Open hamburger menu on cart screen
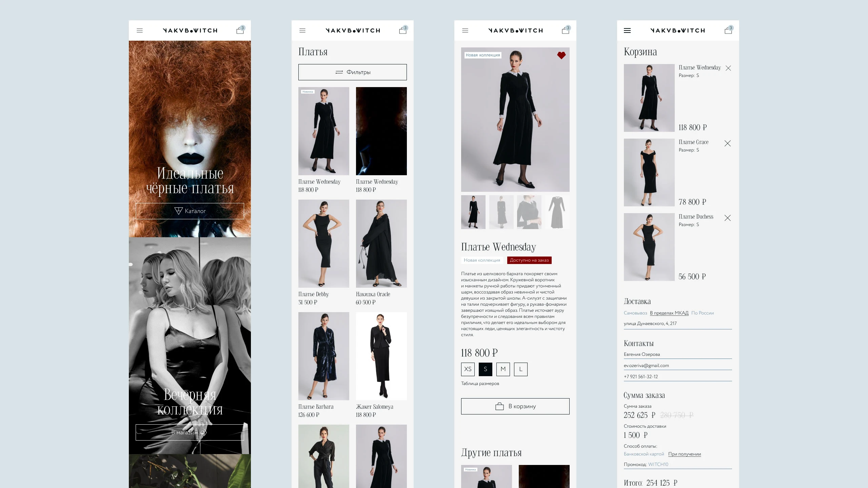The width and height of the screenshot is (868, 488). pyautogui.click(x=627, y=30)
